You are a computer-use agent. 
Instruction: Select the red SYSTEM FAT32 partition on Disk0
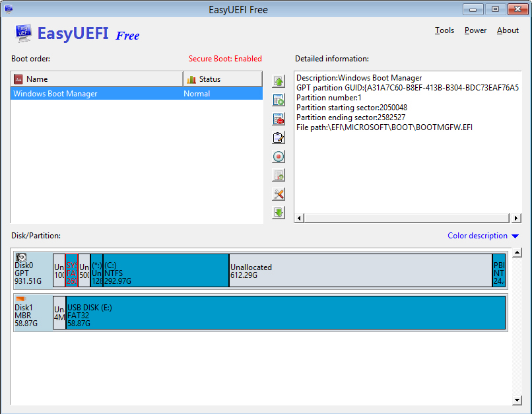click(x=71, y=271)
